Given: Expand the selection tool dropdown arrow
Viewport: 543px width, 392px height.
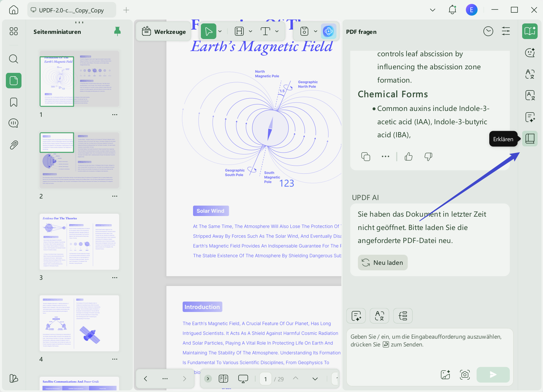Looking at the screenshot, I should coord(220,31).
